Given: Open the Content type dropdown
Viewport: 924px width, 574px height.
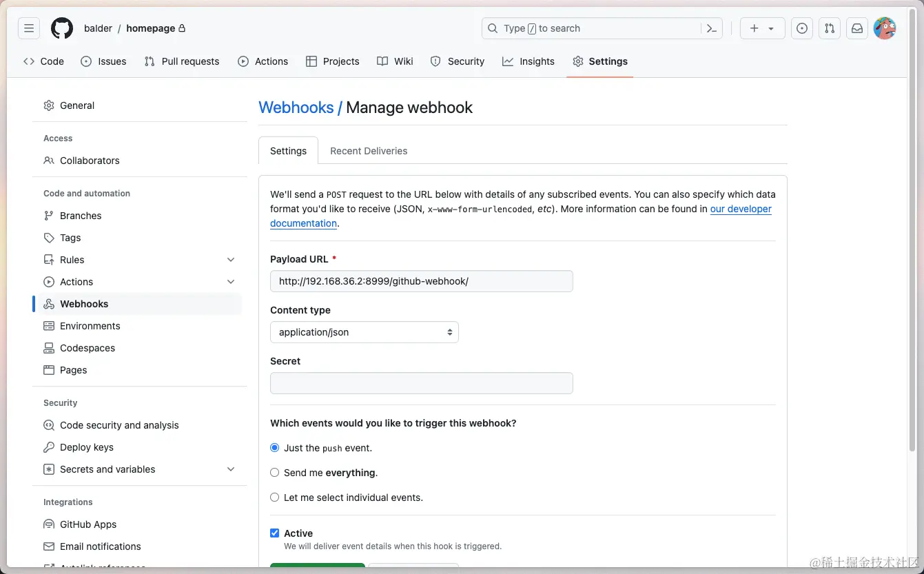Looking at the screenshot, I should pos(365,332).
